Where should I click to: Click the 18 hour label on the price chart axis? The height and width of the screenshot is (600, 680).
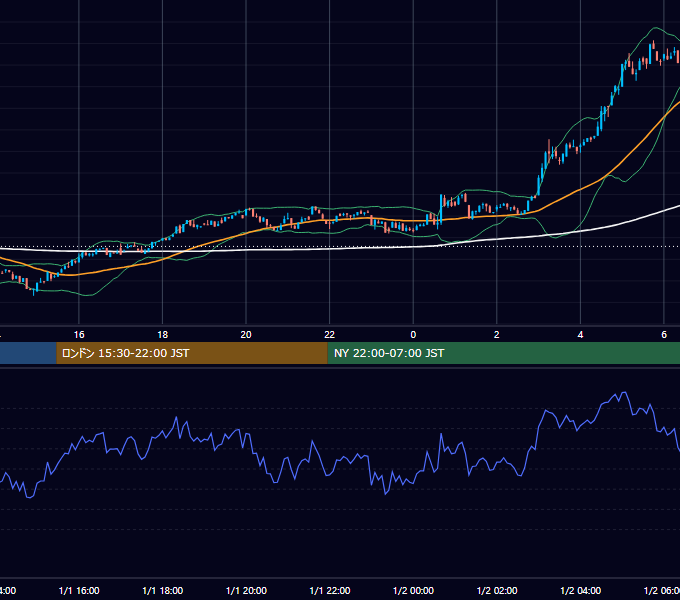163,335
